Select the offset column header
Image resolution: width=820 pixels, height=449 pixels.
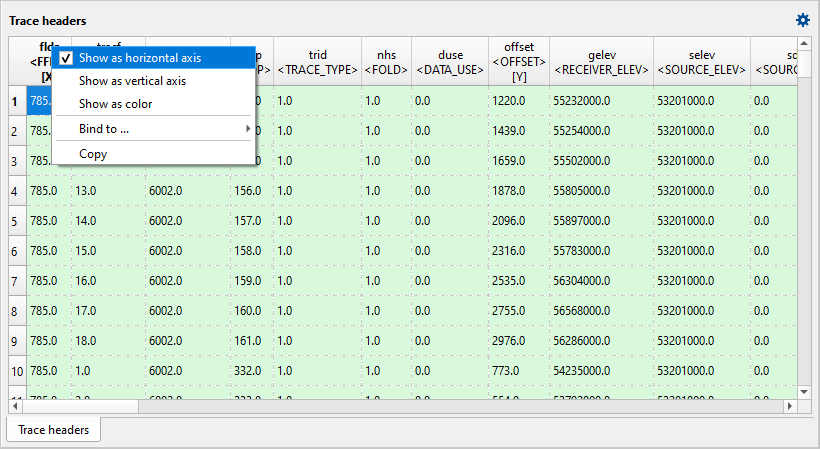click(519, 61)
